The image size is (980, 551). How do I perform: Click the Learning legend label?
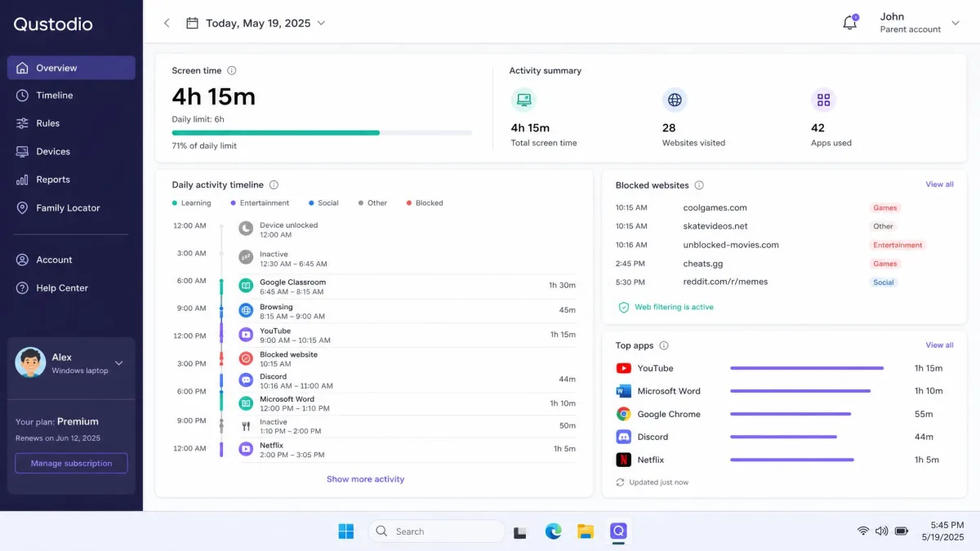pyautogui.click(x=196, y=203)
